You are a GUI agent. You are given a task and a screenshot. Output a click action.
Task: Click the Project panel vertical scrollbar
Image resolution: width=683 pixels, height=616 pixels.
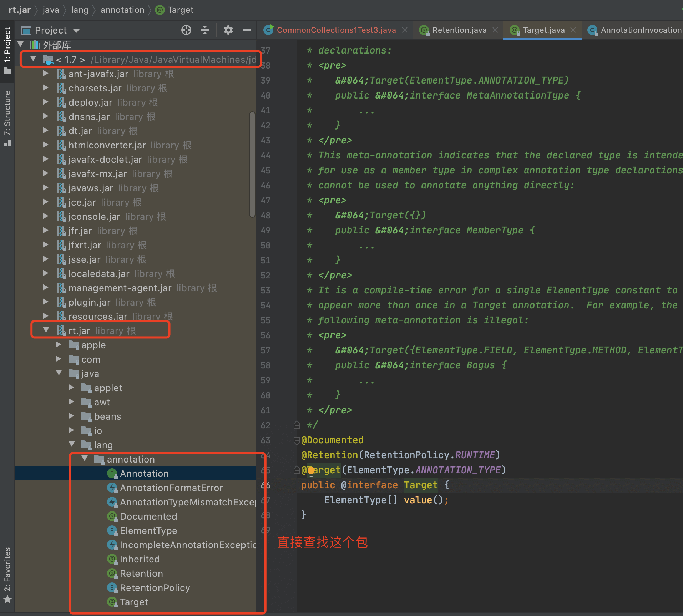click(252, 164)
